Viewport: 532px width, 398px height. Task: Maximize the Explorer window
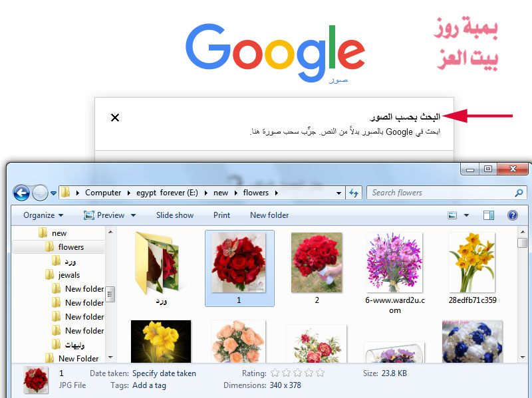(488, 169)
